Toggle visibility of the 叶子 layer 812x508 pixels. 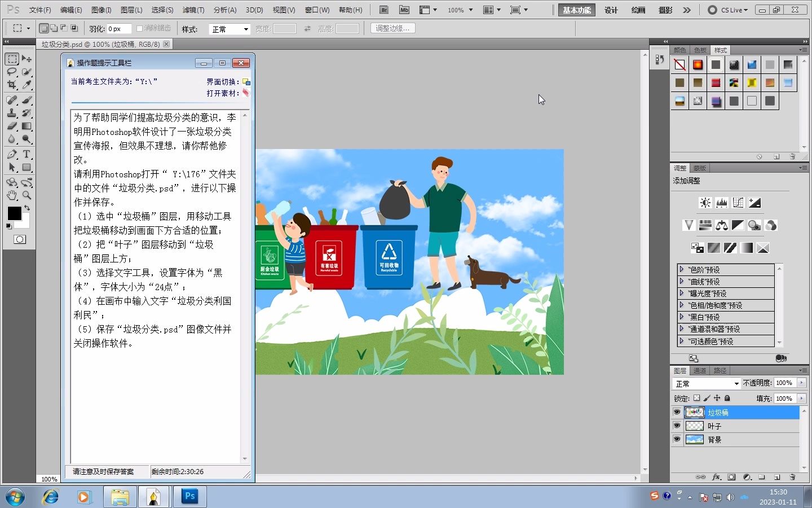[677, 426]
